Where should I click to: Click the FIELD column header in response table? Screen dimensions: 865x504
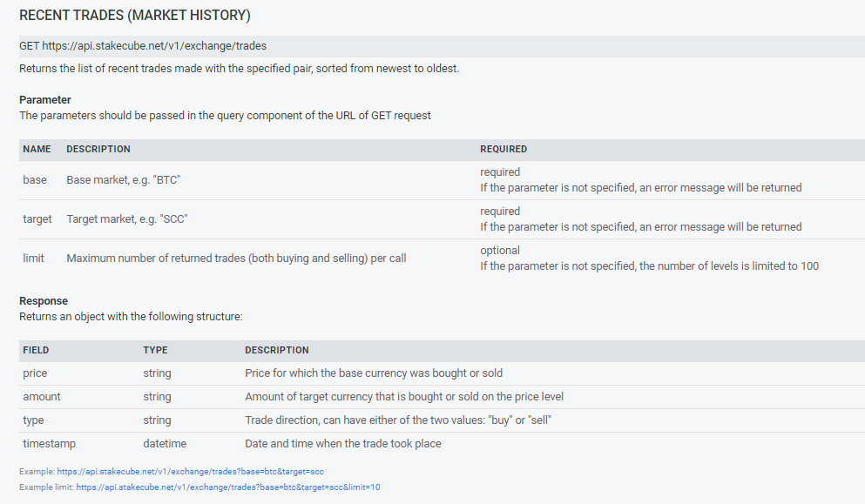pyautogui.click(x=36, y=350)
